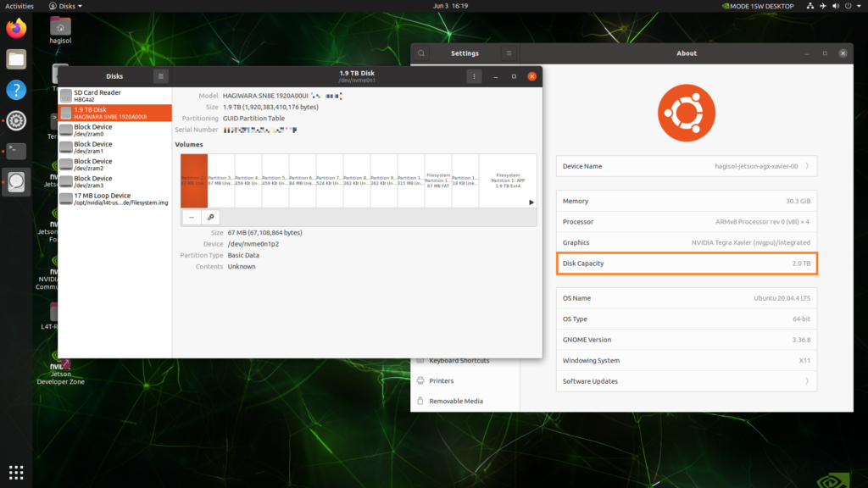Click the network icon in top bar
868x488 pixels.
pyautogui.click(x=810, y=6)
